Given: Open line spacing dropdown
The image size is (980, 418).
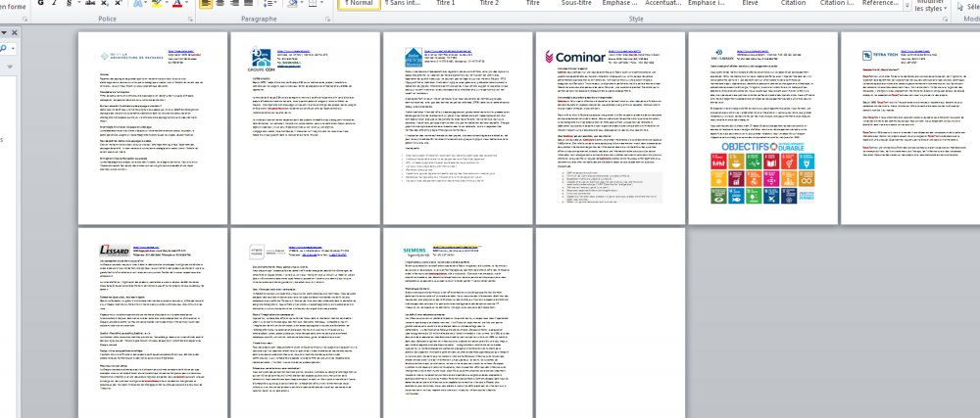Looking at the screenshot, I should 268,3.
